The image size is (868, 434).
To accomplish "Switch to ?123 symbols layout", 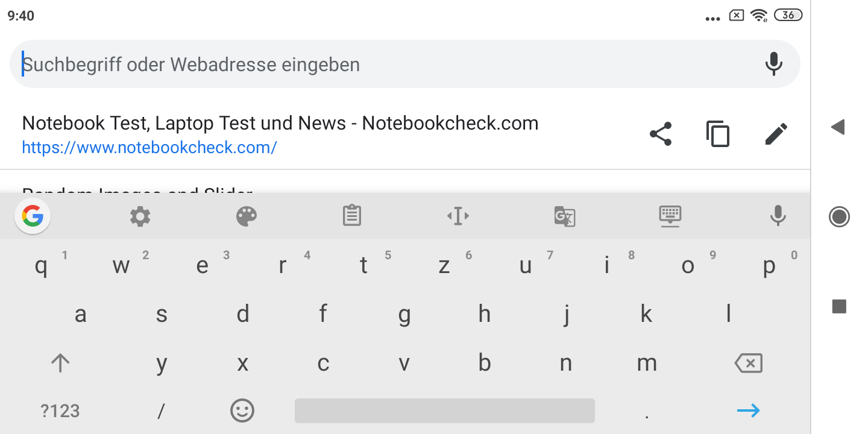I will tap(60, 411).
